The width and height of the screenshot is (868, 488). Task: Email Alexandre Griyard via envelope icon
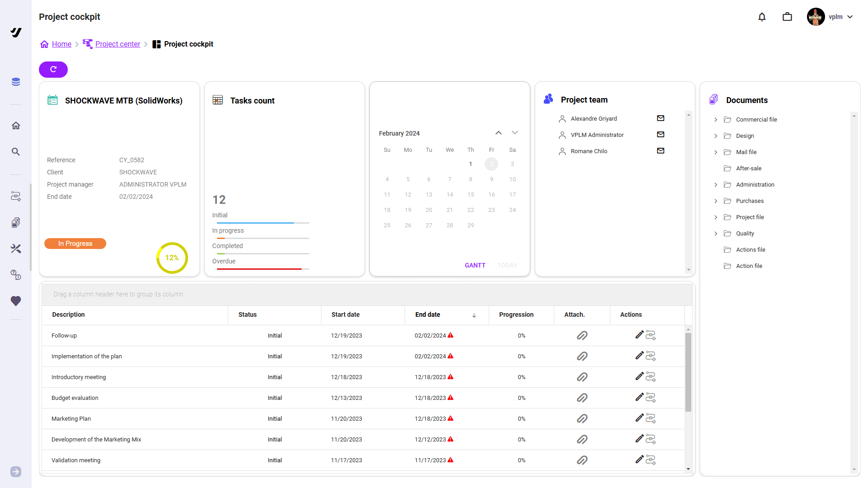click(x=660, y=118)
